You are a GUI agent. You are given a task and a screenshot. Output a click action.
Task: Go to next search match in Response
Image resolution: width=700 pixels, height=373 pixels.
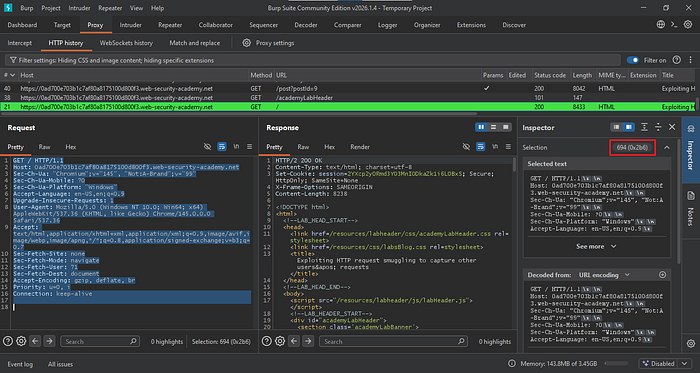click(x=308, y=341)
